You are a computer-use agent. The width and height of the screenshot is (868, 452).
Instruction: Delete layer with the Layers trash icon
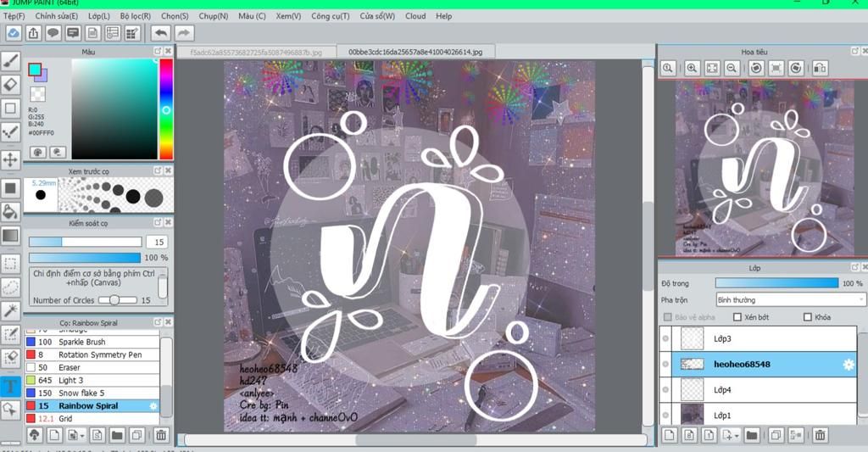pos(820,435)
